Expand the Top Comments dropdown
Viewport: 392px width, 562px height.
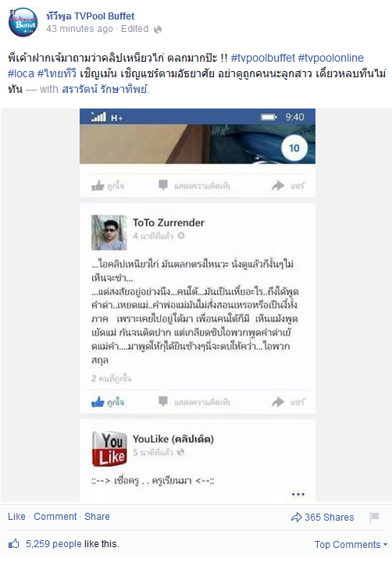click(x=351, y=545)
